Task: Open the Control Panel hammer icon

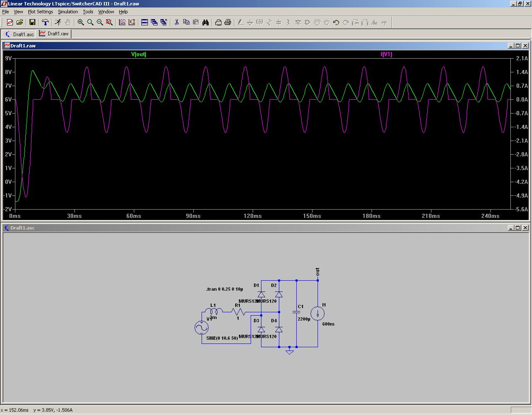Action: click(x=45, y=22)
